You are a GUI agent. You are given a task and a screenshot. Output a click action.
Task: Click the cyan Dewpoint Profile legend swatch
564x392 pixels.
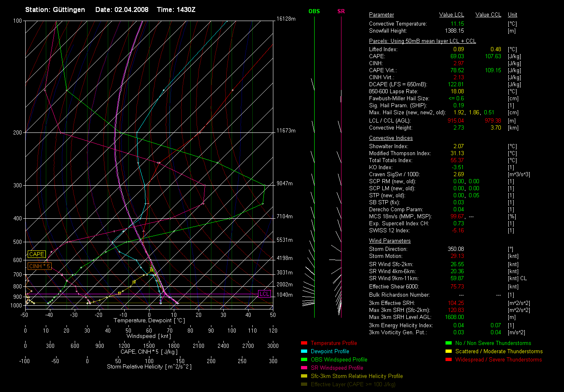click(x=304, y=352)
